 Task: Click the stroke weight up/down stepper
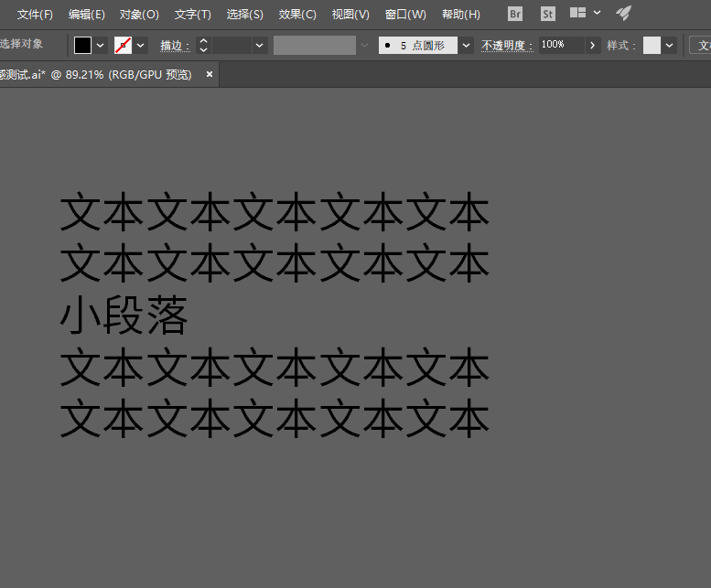pyautogui.click(x=203, y=46)
